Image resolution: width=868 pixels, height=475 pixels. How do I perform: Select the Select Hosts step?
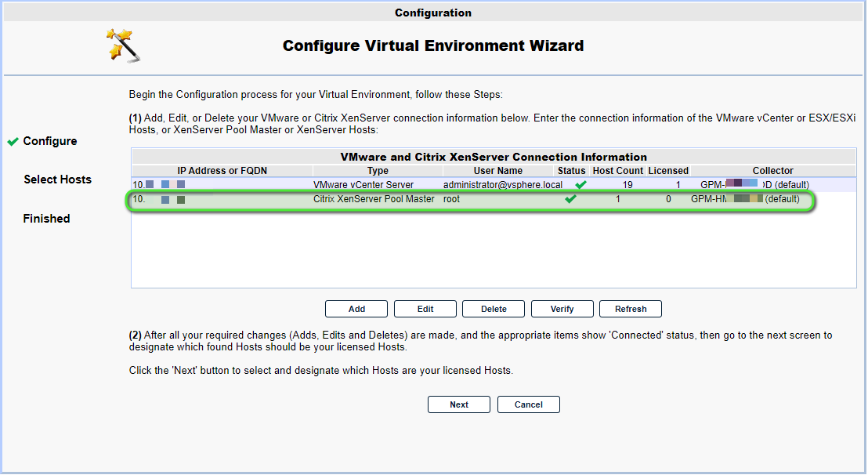[x=57, y=179]
